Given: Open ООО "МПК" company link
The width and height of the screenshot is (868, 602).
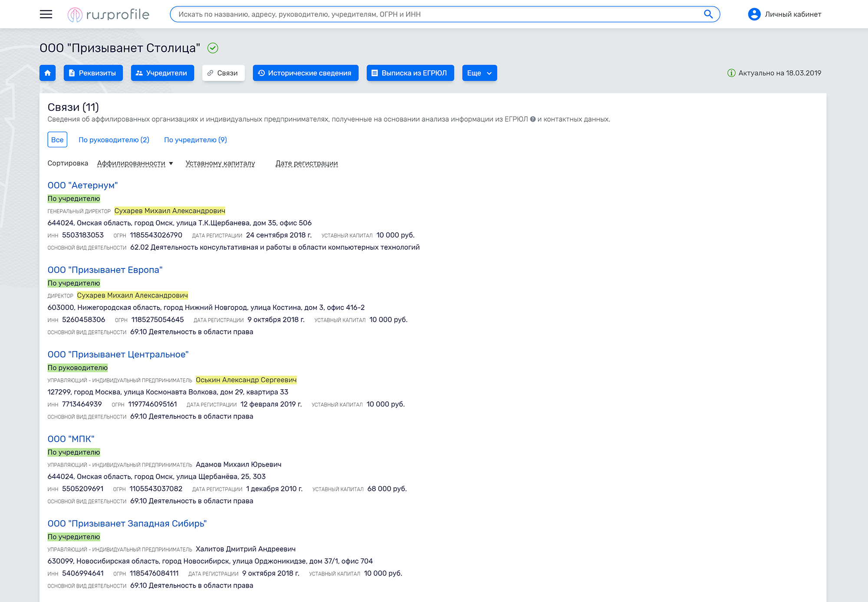Looking at the screenshot, I should [71, 439].
